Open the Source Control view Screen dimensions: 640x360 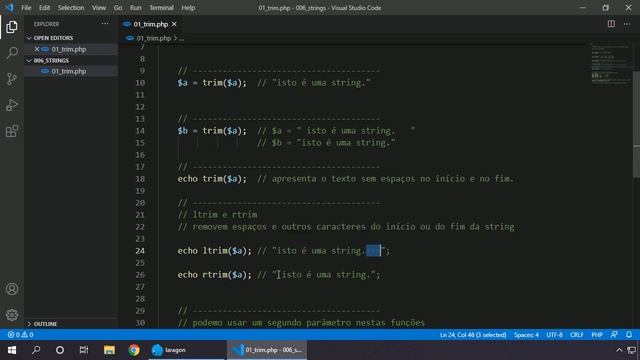click(12, 79)
